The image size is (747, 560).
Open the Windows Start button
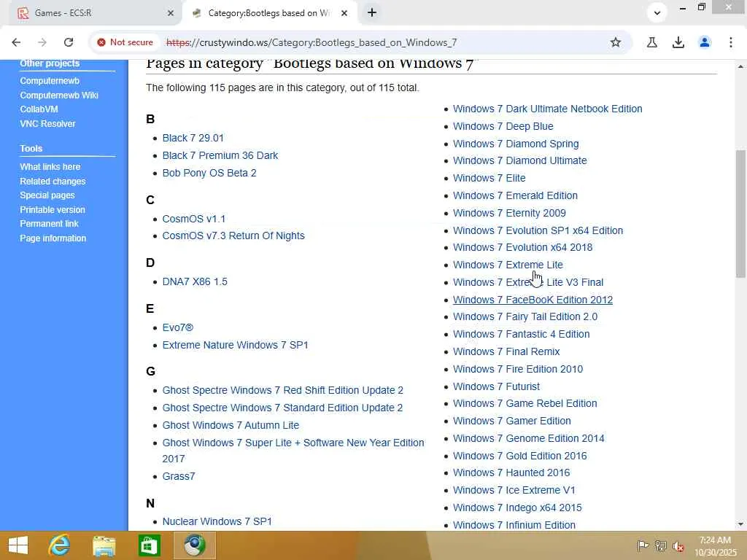click(x=18, y=545)
